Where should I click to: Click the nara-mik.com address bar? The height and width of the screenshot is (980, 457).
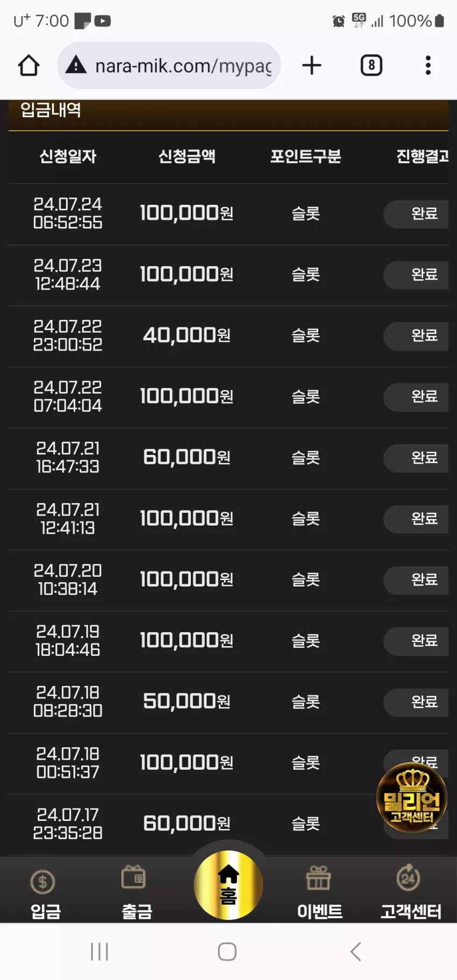pyautogui.click(x=169, y=66)
